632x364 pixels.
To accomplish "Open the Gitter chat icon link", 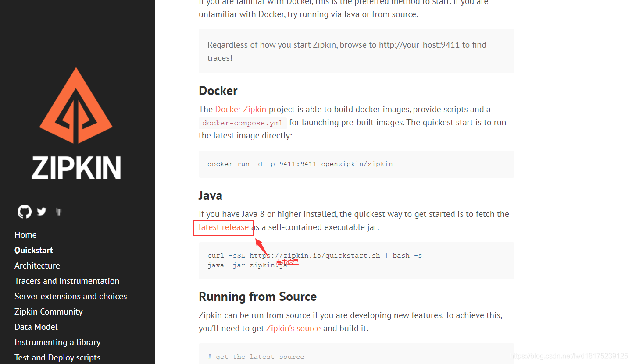I will (59, 212).
